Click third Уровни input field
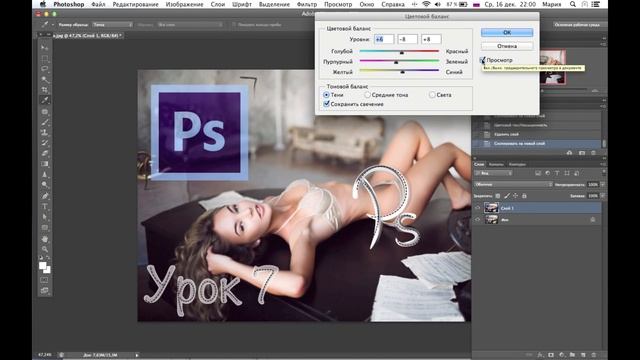 (x=431, y=39)
